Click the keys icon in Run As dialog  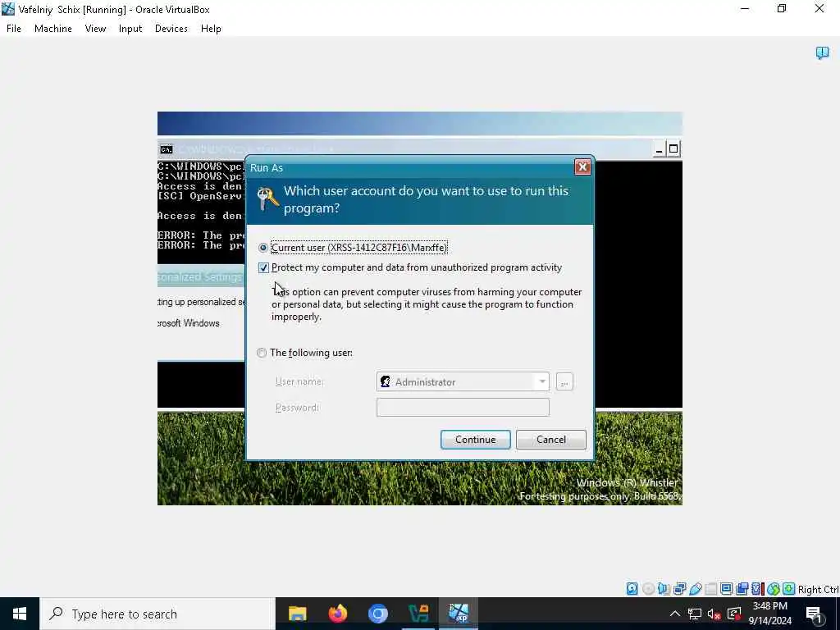tap(267, 199)
